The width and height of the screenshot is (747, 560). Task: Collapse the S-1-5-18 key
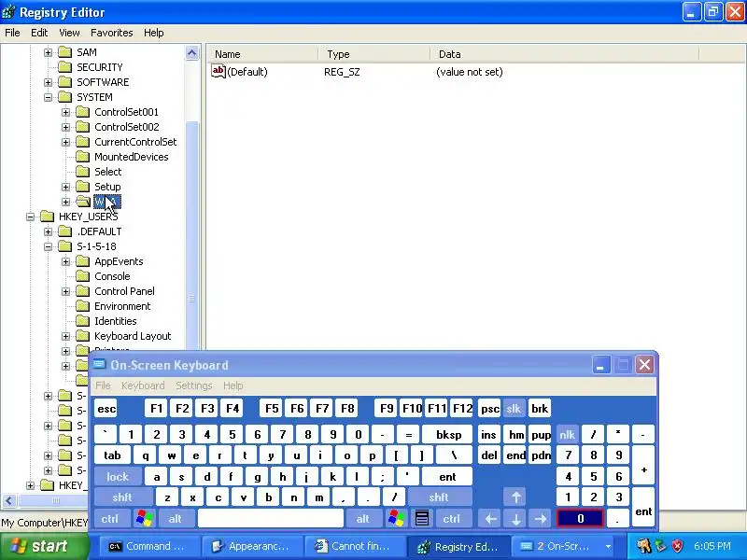[x=49, y=246]
